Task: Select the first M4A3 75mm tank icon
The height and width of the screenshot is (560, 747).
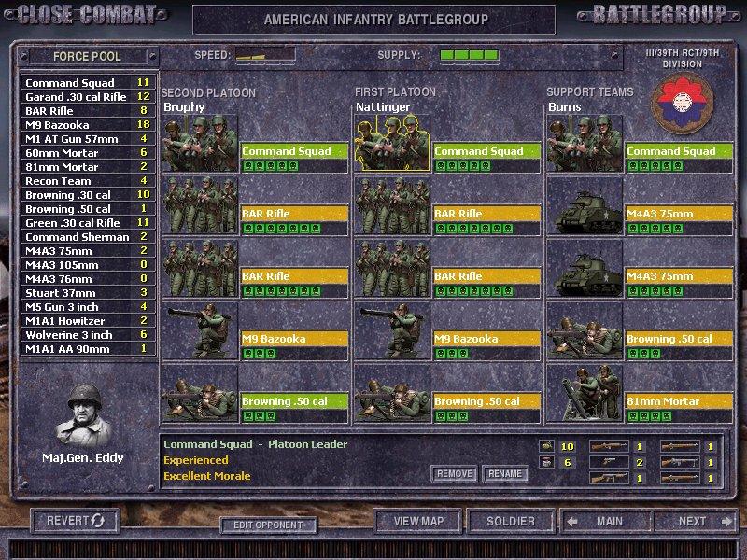Action: click(584, 206)
